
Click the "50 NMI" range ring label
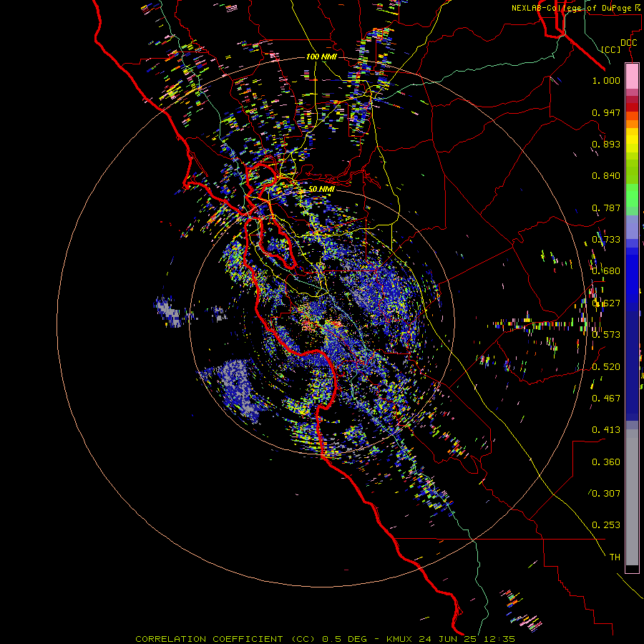pos(321,189)
